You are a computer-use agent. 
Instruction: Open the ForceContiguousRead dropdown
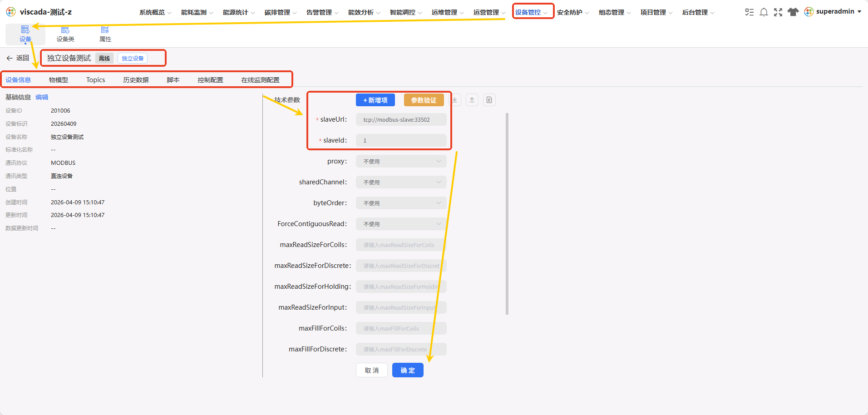(x=401, y=224)
